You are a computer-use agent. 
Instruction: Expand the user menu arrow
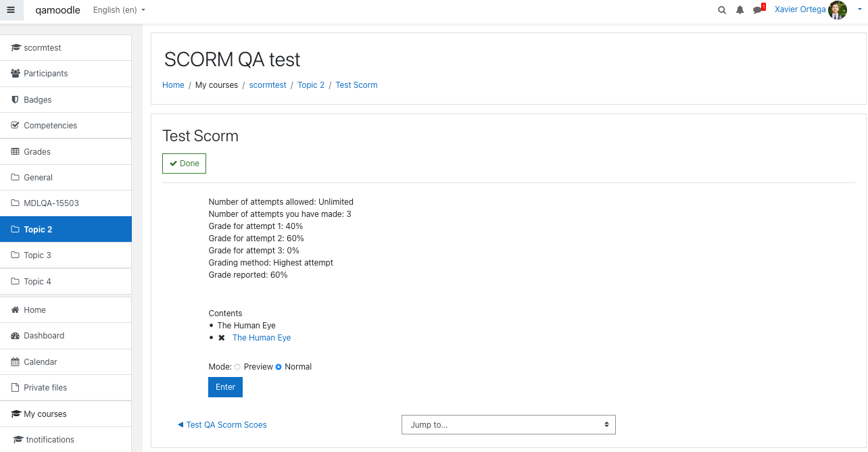tap(859, 9)
